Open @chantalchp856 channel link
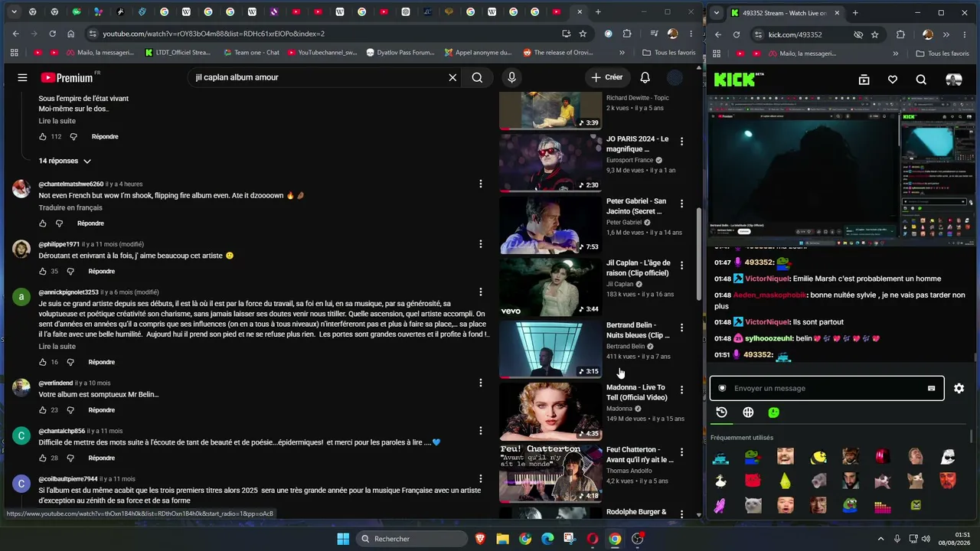This screenshot has height=551, width=980. point(62,431)
